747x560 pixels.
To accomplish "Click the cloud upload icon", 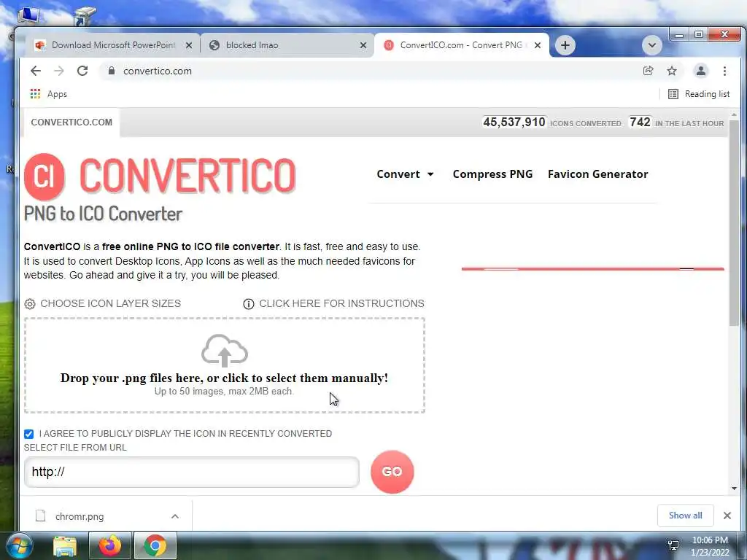I will pyautogui.click(x=225, y=350).
